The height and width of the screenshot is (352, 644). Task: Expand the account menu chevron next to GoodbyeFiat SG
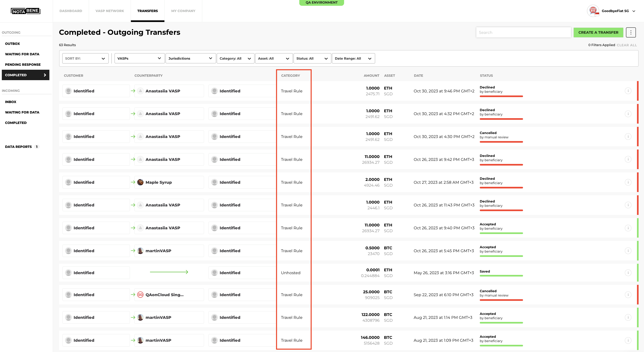click(x=634, y=11)
